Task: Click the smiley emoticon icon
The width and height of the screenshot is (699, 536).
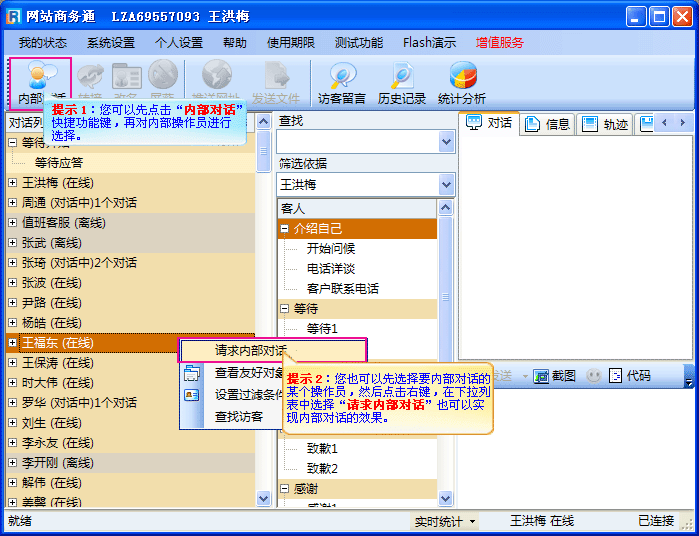Action: click(x=594, y=376)
